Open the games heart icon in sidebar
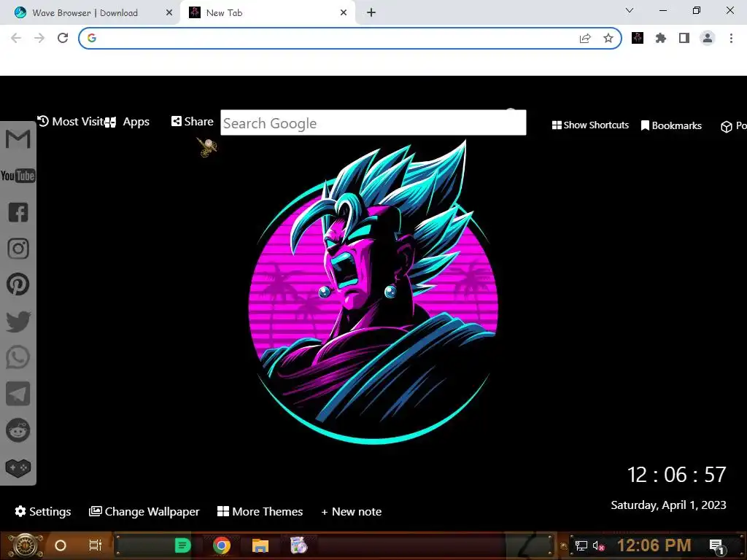 pos(18,467)
